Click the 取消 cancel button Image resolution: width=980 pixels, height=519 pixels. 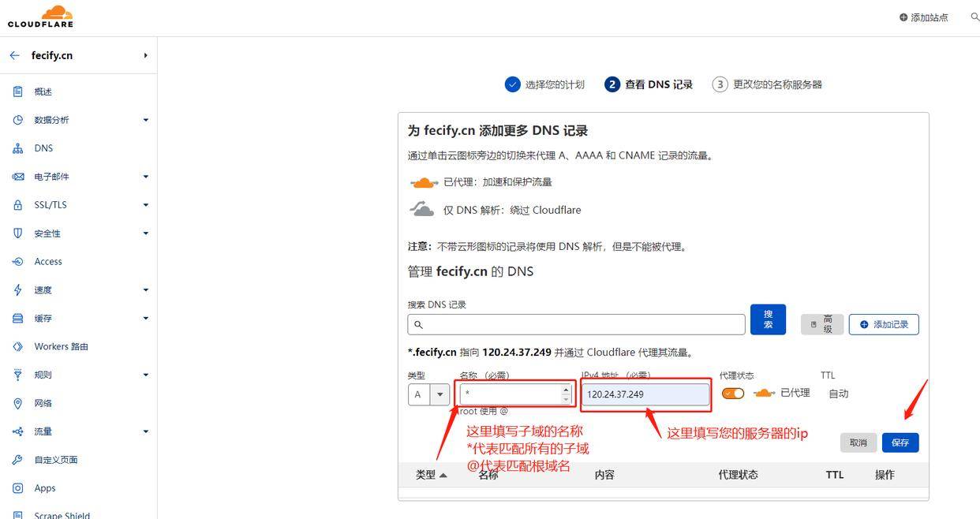pos(858,442)
